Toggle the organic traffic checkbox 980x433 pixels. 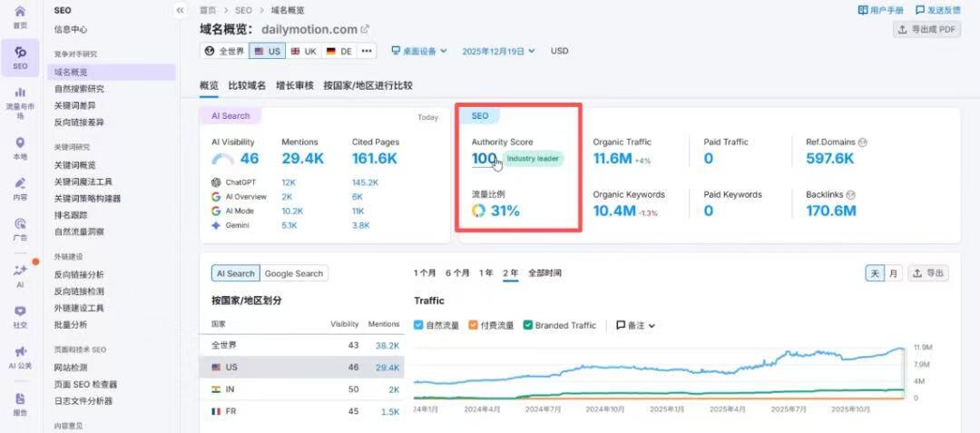pos(418,325)
